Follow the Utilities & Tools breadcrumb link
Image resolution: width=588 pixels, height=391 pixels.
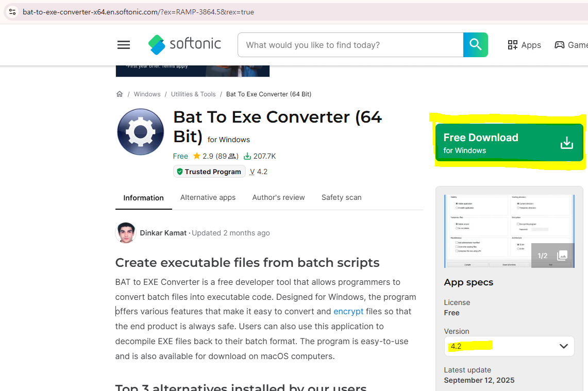pos(193,94)
